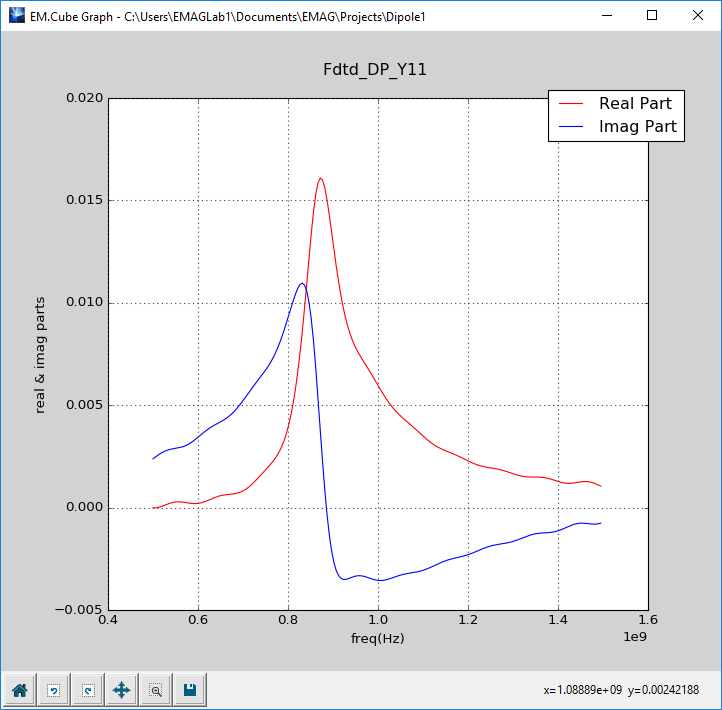Activate the pan axes tool

[121, 689]
